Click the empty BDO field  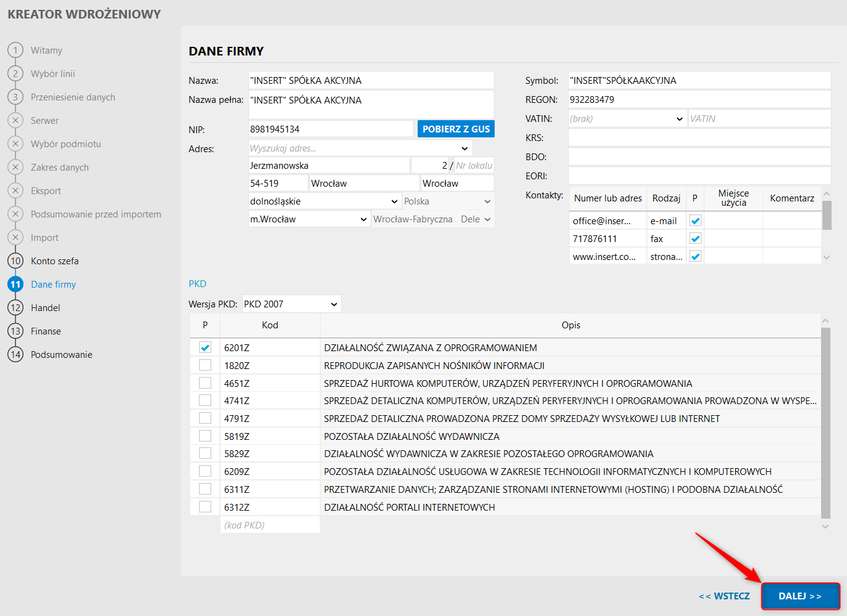699,157
